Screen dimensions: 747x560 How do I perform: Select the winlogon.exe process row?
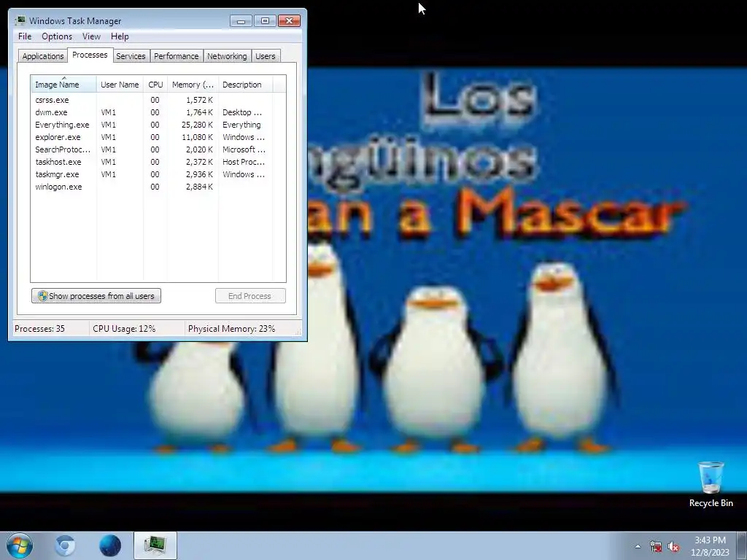tap(152, 187)
